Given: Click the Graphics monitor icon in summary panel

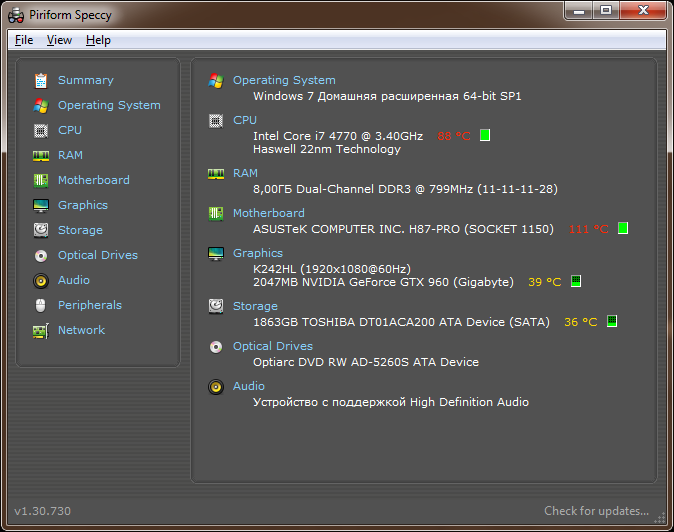Looking at the screenshot, I should coord(216,254).
